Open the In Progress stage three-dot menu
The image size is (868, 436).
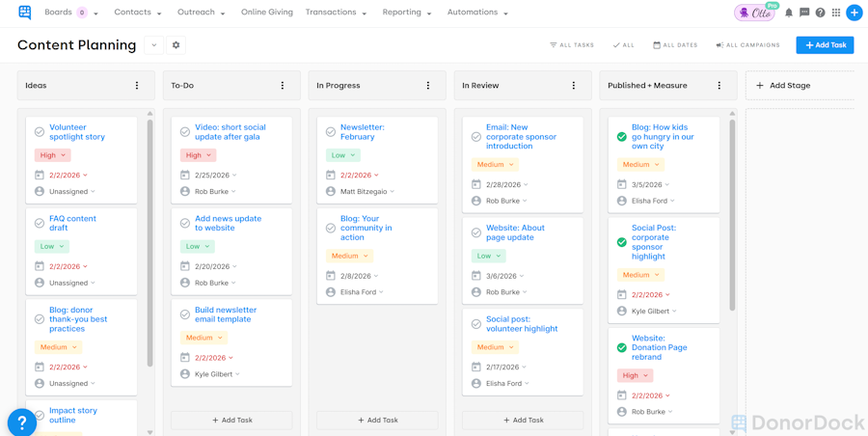428,85
